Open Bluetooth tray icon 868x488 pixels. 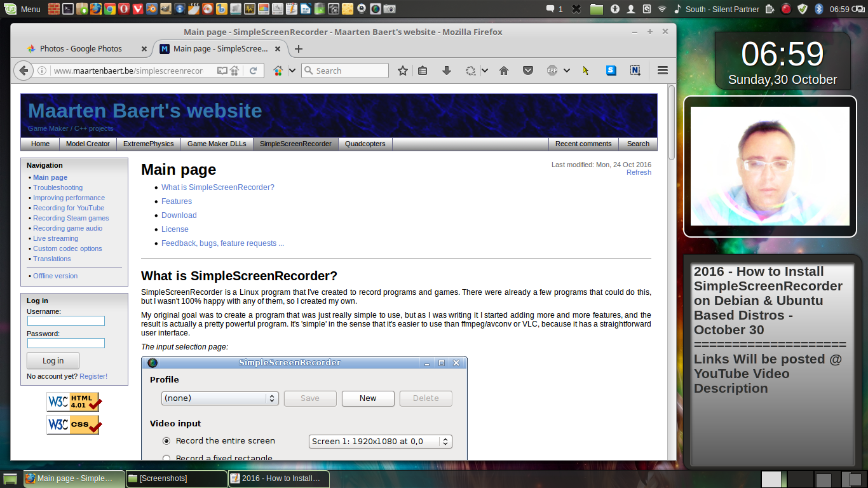coord(819,9)
